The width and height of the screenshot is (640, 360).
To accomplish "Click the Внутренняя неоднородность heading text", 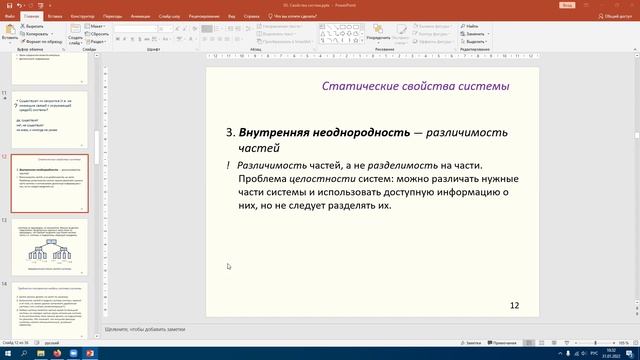I will tap(324, 132).
